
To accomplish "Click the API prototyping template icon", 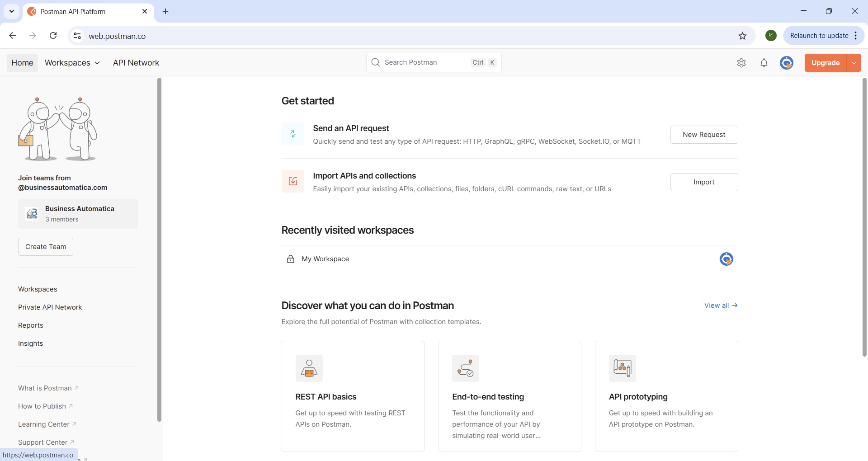I will pos(622,368).
